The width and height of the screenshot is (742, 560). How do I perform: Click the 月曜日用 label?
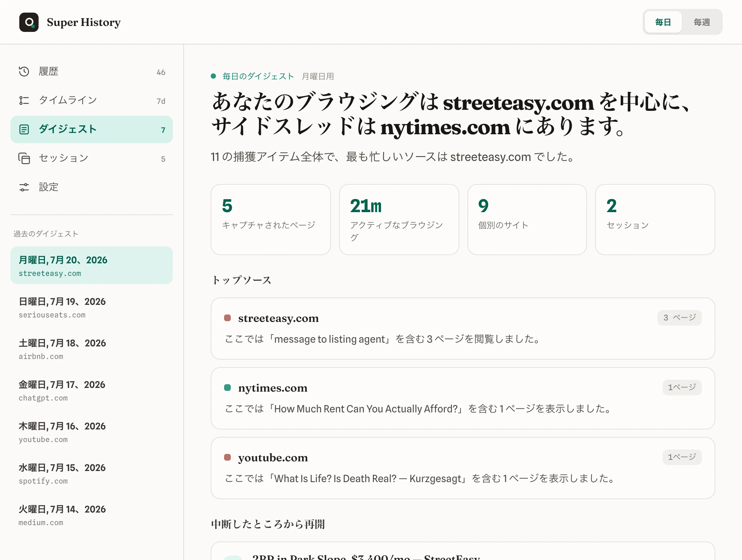click(318, 76)
